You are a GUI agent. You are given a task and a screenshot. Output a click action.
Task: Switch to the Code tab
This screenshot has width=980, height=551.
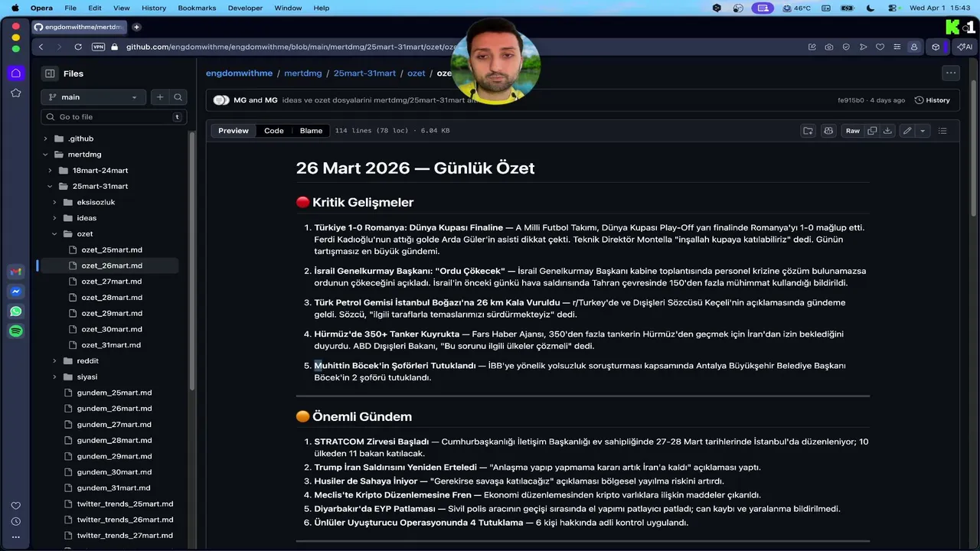coord(274,131)
